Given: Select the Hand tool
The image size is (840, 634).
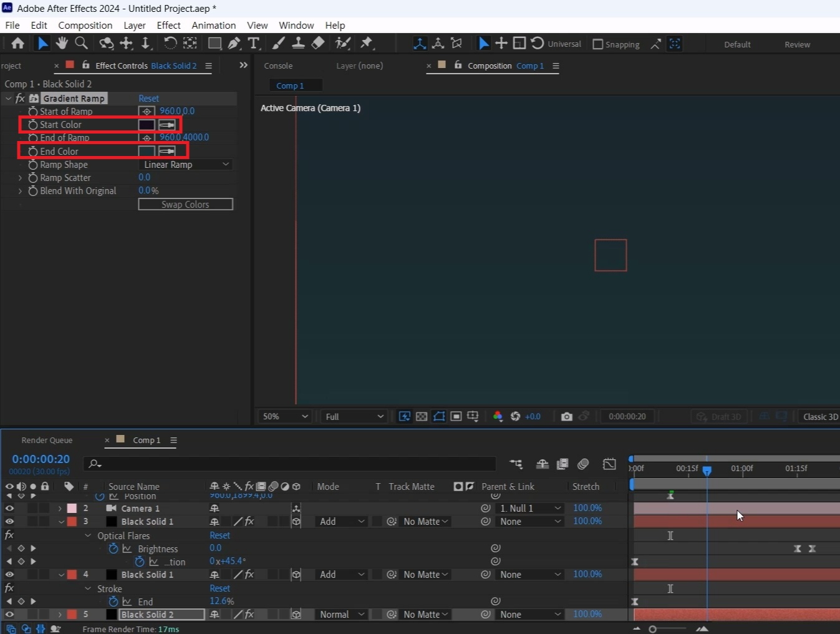Looking at the screenshot, I should pyautogui.click(x=62, y=43).
